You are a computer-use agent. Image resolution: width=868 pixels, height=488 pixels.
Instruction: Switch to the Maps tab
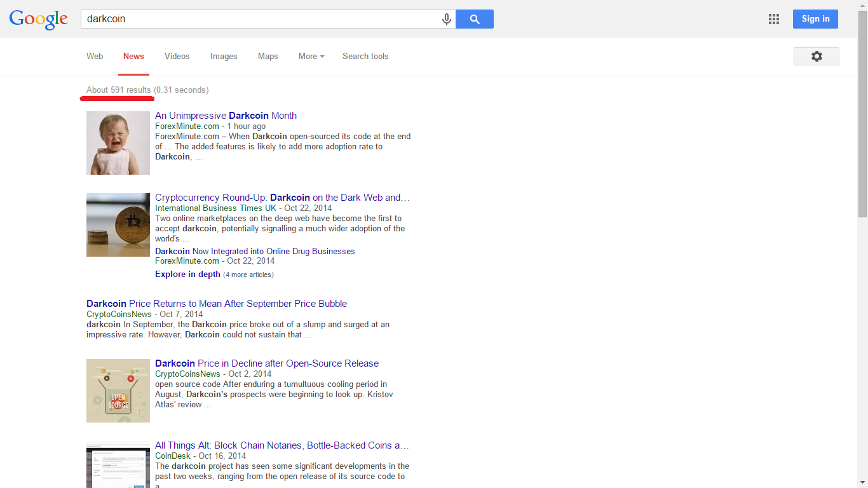(268, 57)
